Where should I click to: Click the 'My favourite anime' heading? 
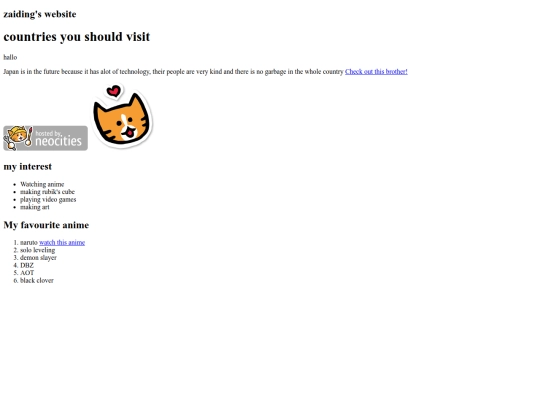[46, 225]
